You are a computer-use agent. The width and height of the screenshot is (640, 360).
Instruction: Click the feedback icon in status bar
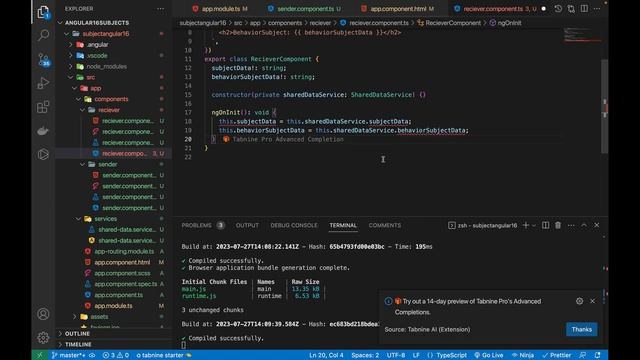pyautogui.click(x=583, y=355)
